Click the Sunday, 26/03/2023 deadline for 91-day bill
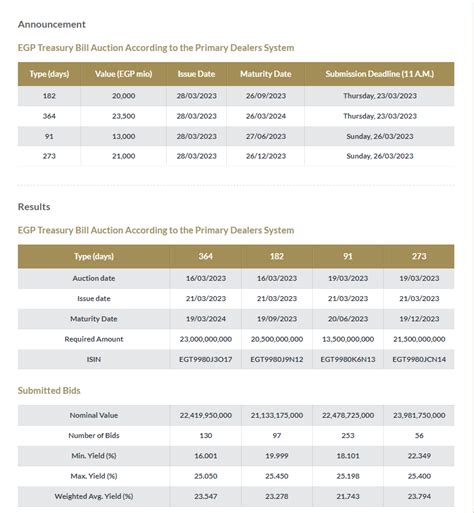Screen dimensions: 474x513 pyautogui.click(x=380, y=136)
